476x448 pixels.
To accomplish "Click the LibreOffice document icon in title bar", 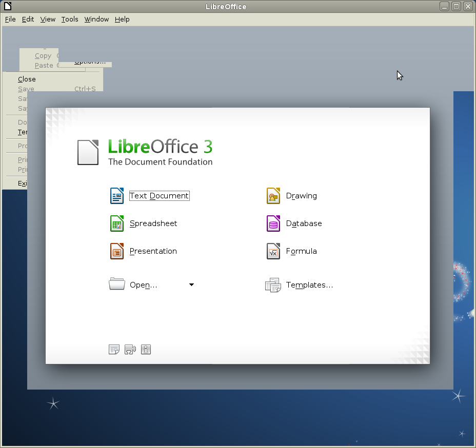I will pos(8,6).
